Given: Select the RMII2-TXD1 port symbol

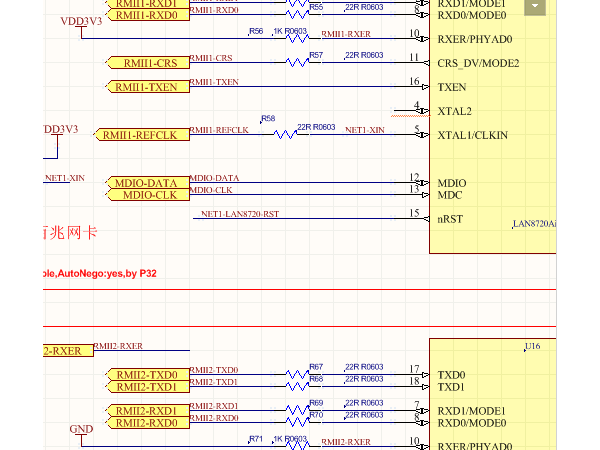Looking at the screenshot, I should pos(146,387).
